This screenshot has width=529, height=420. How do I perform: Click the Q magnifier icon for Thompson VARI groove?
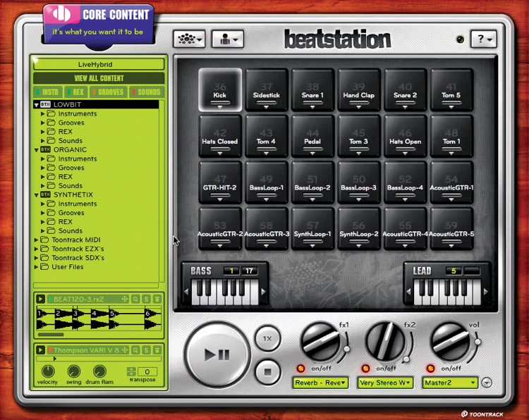coord(135,350)
